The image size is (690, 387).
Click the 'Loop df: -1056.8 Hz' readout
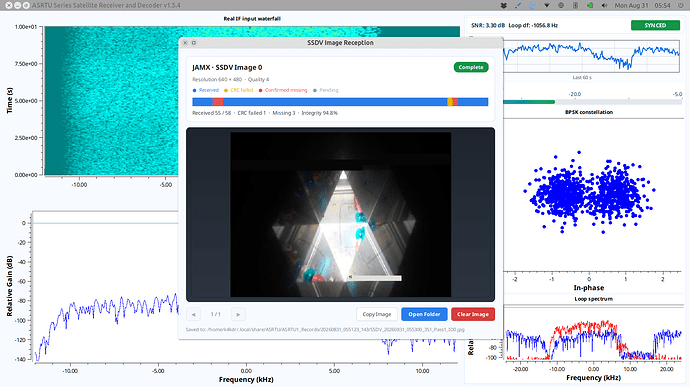[x=533, y=26]
